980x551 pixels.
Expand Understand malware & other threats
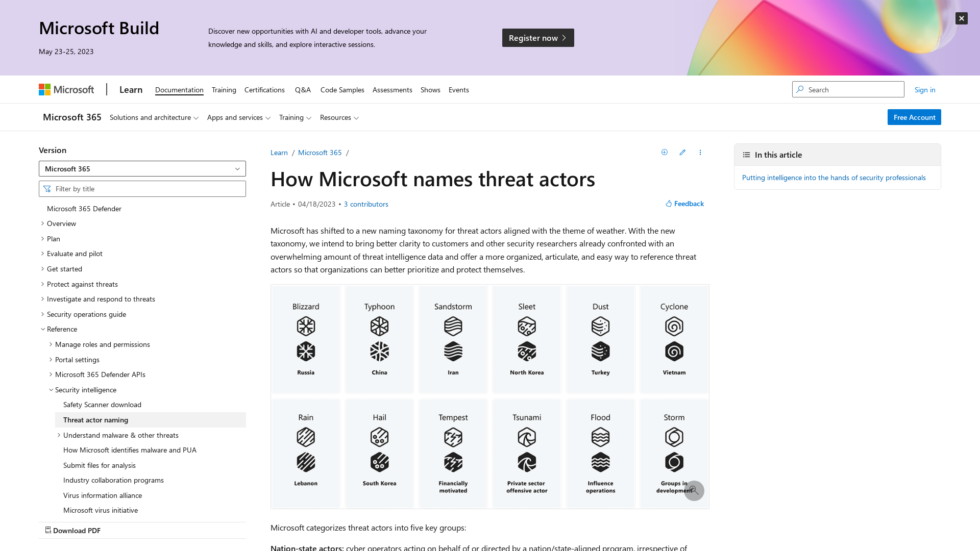(59, 435)
